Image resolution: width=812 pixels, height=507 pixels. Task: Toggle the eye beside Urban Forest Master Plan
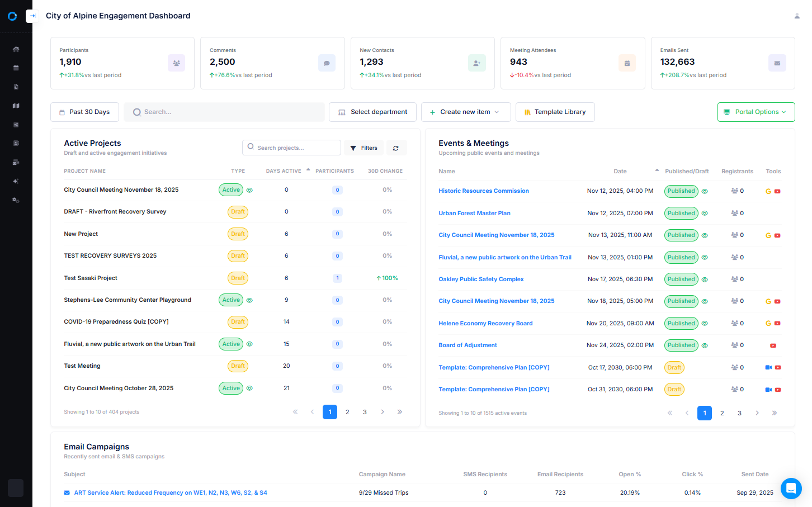point(705,213)
